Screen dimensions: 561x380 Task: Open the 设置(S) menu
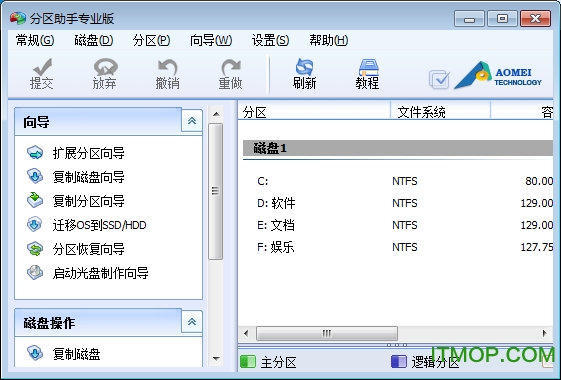(x=270, y=40)
